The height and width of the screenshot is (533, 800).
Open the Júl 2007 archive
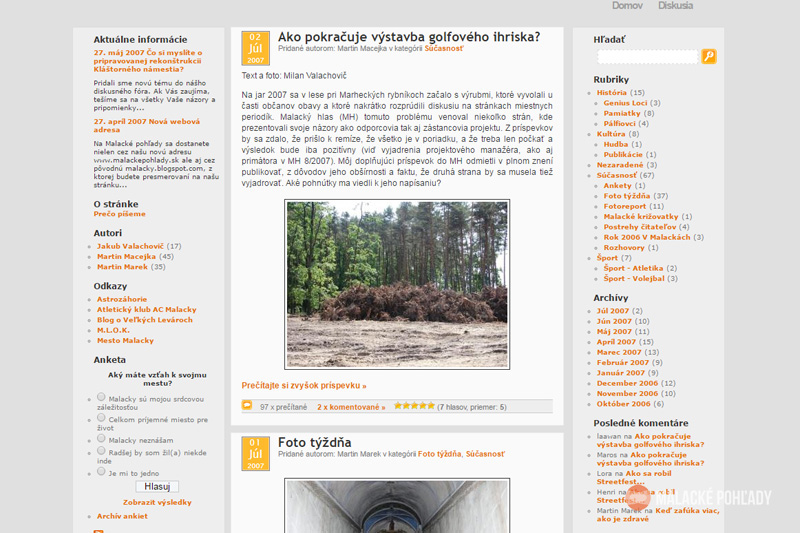tap(613, 311)
